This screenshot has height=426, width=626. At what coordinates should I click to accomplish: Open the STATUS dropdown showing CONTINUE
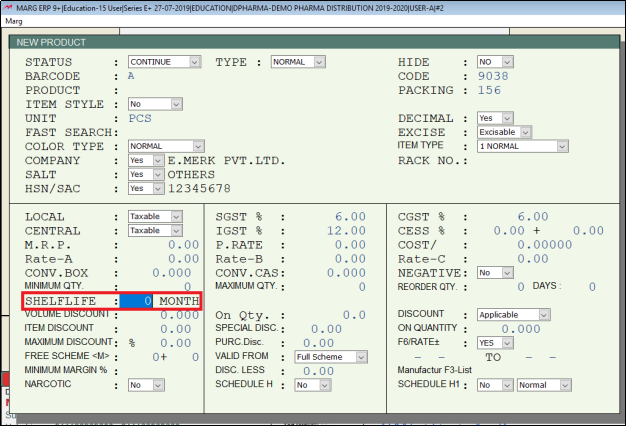pyautogui.click(x=164, y=62)
